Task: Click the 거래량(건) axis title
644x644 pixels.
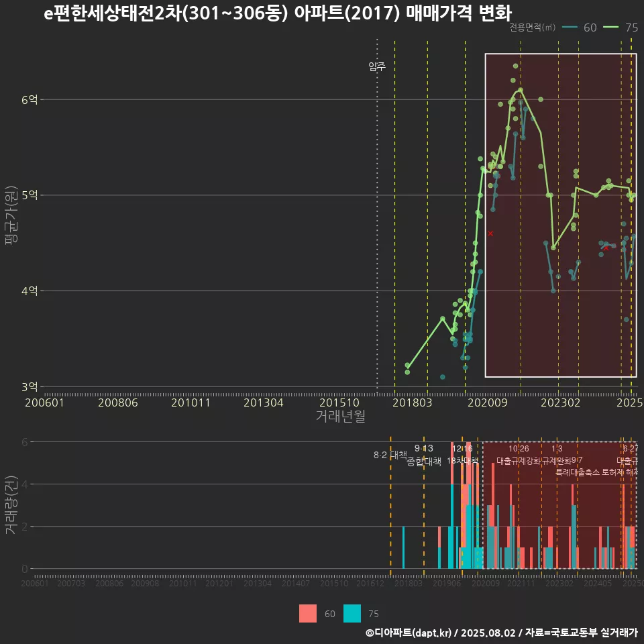Action: tap(11, 504)
